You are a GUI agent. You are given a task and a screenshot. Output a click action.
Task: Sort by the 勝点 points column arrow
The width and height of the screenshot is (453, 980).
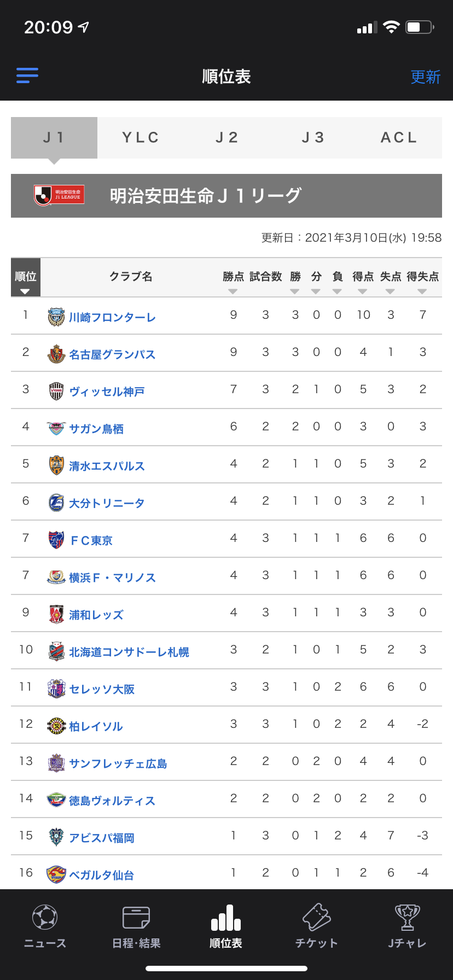[x=233, y=291]
